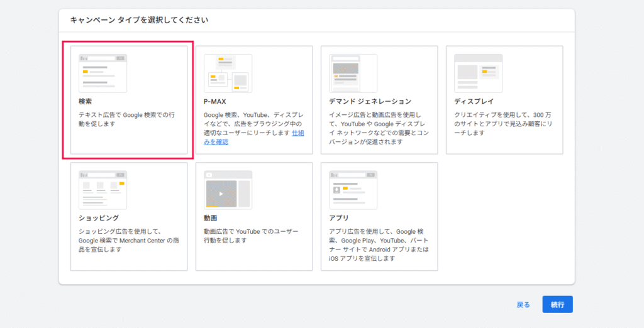This screenshot has height=328, width=644.
Task: Click the 動画 campaign video illustration icon
Action: click(228, 190)
